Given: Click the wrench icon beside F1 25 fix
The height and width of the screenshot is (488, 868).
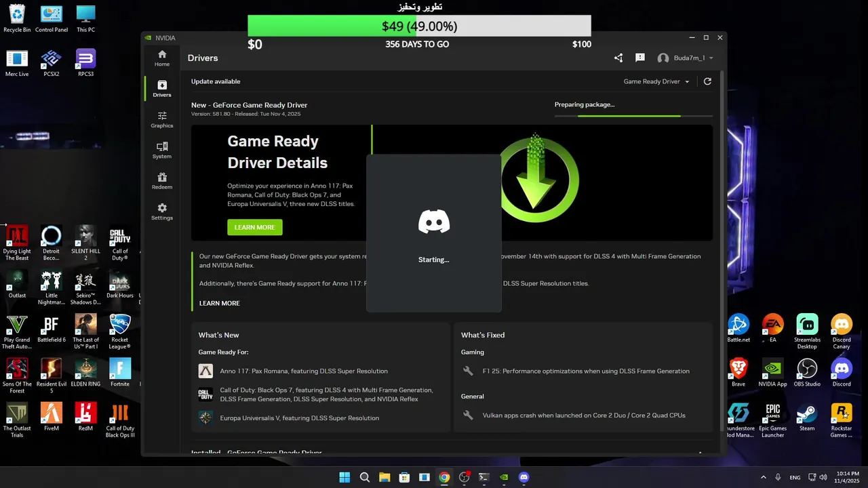Looking at the screenshot, I should click(468, 371).
